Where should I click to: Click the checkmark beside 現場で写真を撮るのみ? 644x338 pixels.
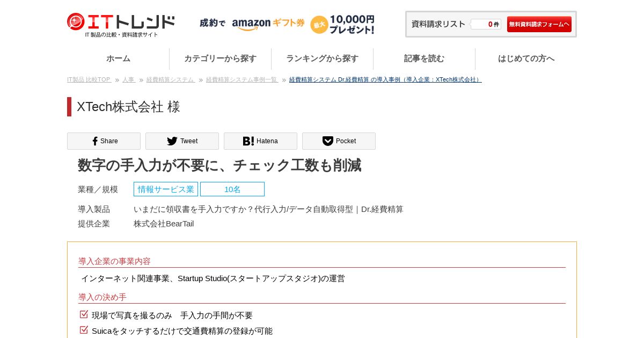84,314
